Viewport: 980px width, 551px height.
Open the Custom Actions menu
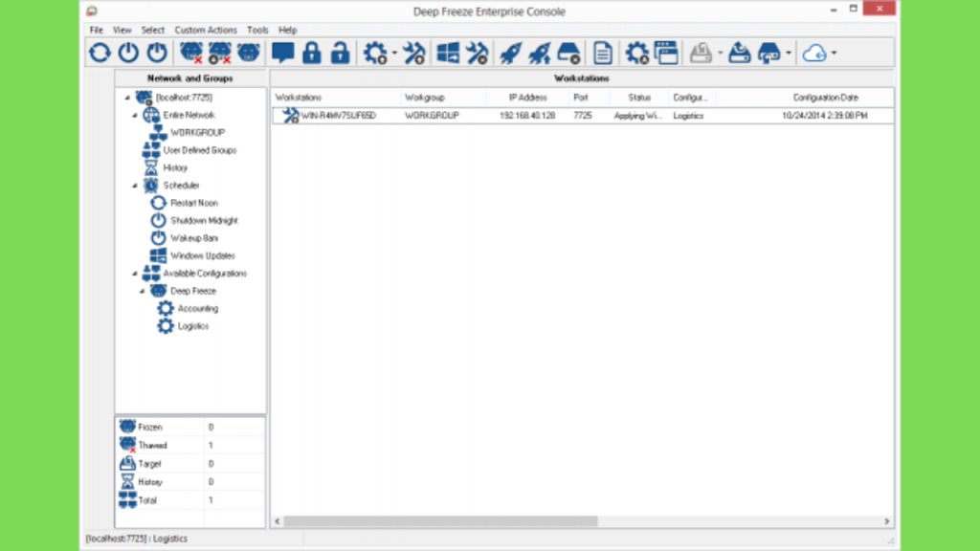206,30
